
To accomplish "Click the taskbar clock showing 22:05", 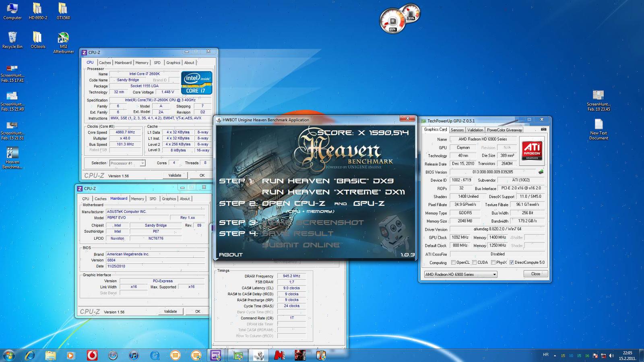I will 627,356.
